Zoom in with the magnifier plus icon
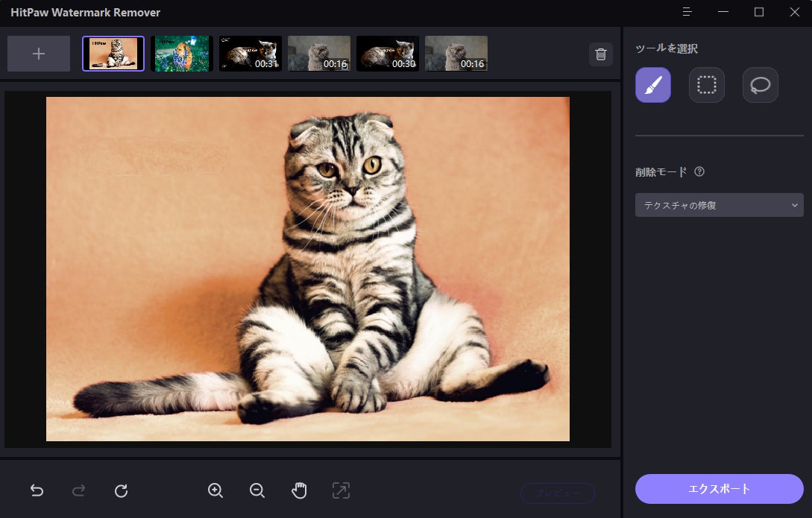 pos(215,490)
